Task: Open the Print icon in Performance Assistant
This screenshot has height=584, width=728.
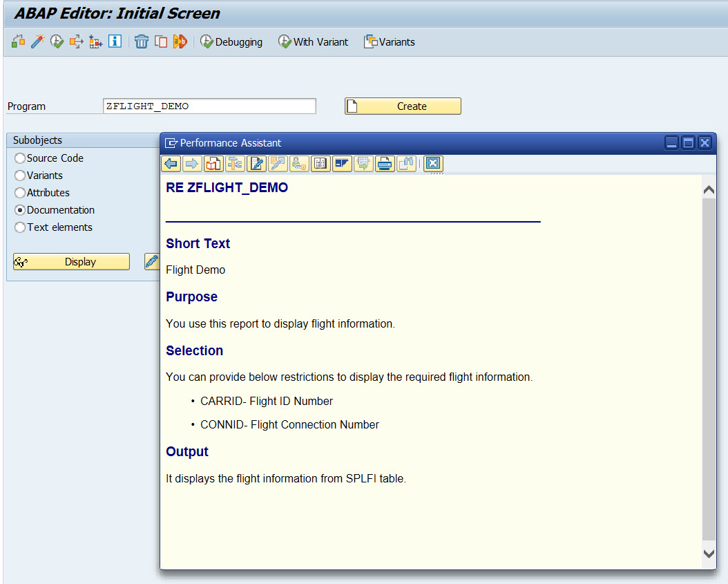Action: point(385,164)
